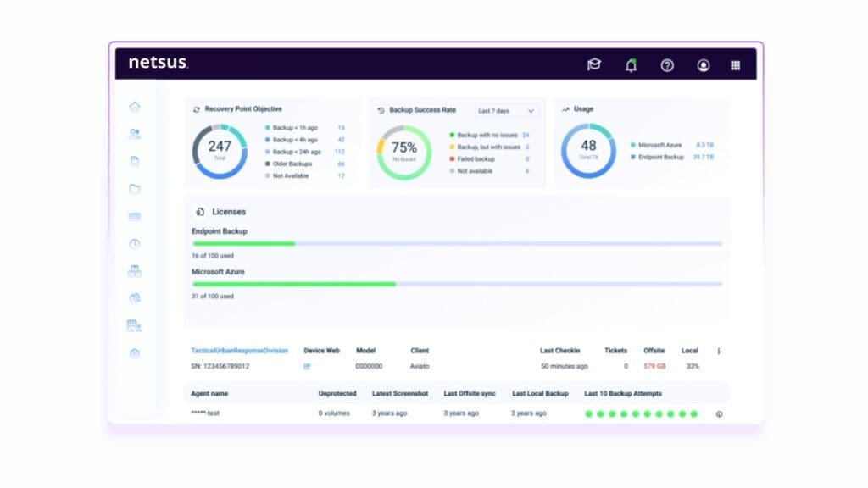Open the boxes packages icon in sidebar

(x=135, y=270)
